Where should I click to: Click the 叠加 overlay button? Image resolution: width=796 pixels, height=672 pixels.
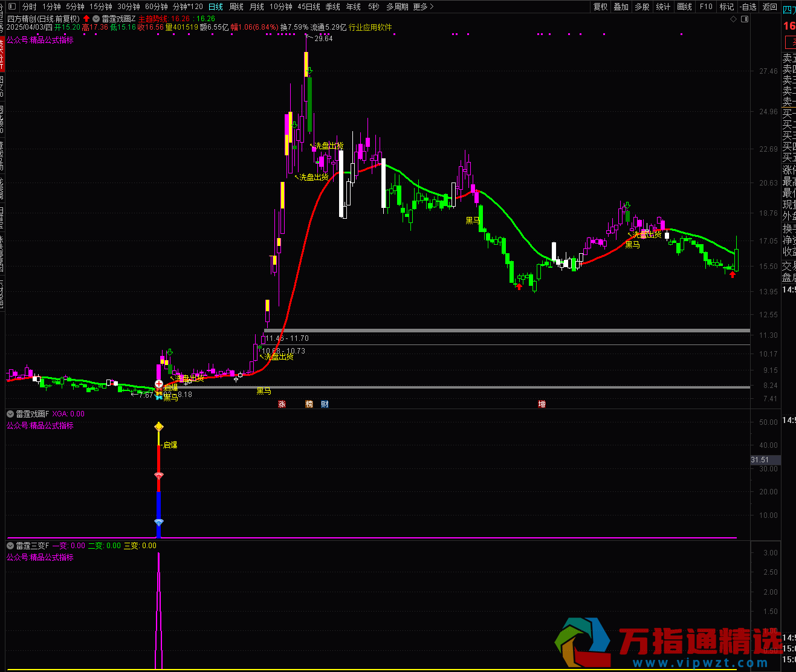point(621,7)
